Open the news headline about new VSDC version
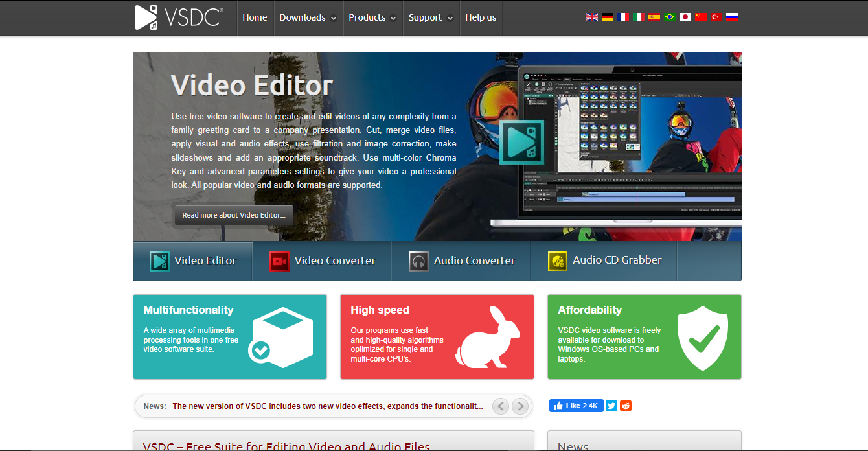 point(328,406)
